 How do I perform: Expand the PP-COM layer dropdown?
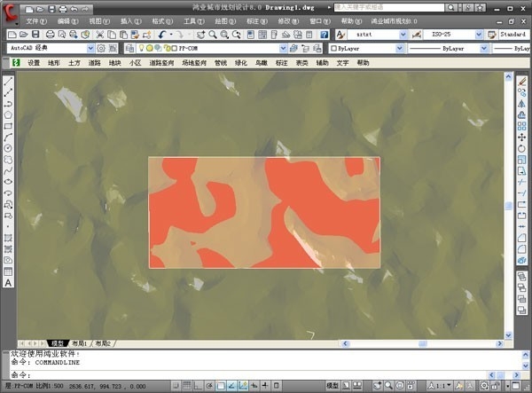pos(283,48)
